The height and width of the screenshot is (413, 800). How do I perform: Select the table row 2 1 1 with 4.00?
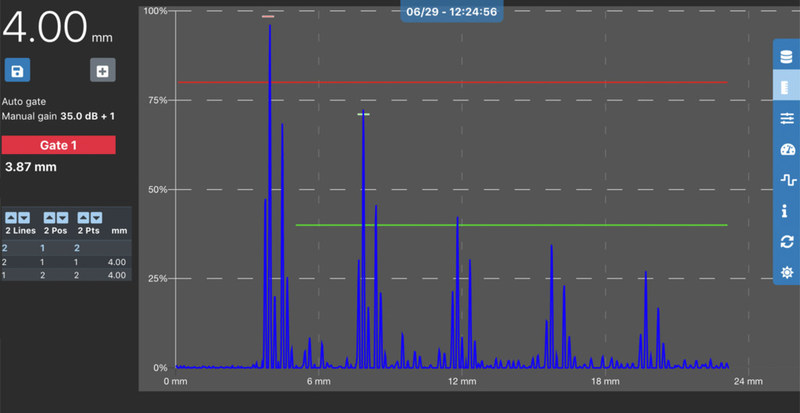coord(66,262)
